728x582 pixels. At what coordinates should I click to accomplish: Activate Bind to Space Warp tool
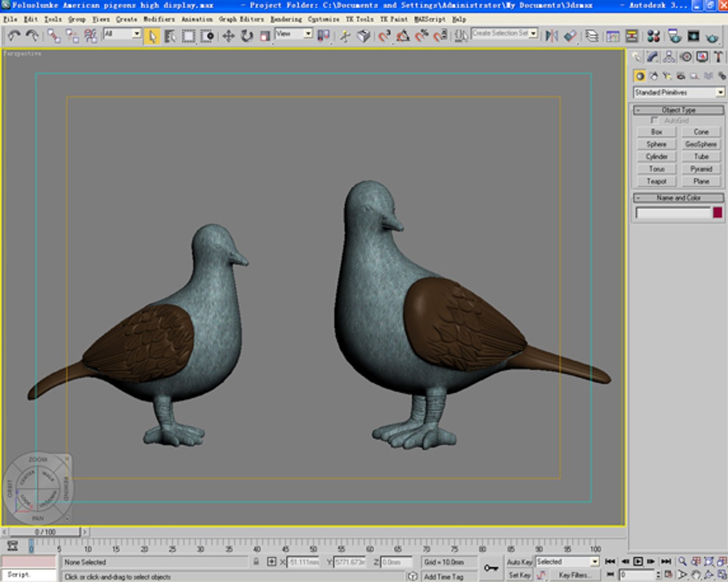coord(90,36)
